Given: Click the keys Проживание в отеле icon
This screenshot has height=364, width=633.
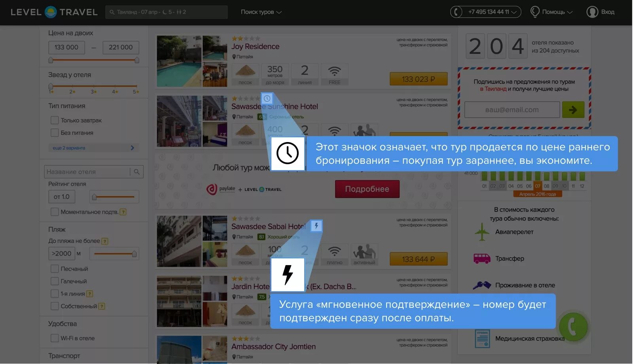Looking at the screenshot, I should pyautogui.click(x=482, y=285).
